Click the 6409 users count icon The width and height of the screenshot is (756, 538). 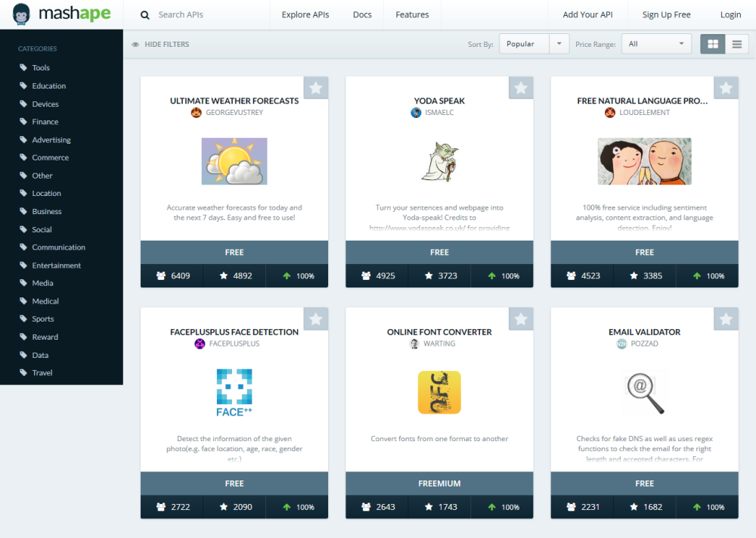pyautogui.click(x=161, y=276)
